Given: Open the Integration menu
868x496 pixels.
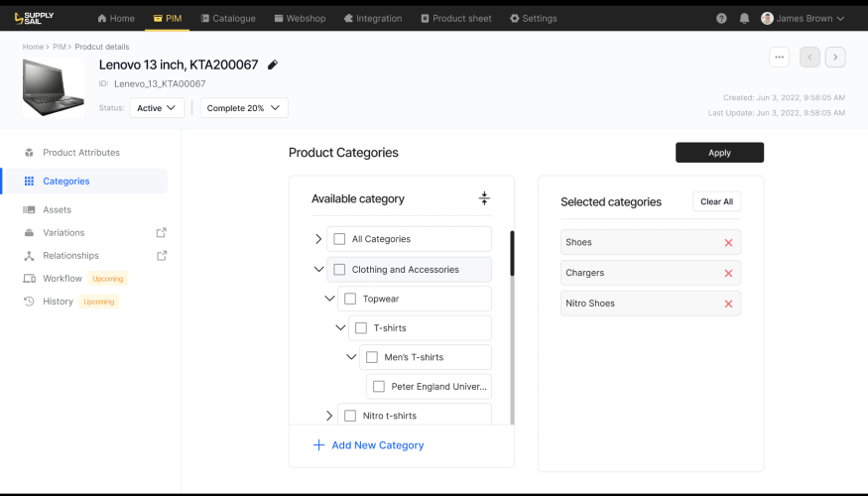Looking at the screenshot, I should click(x=373, y=18).
